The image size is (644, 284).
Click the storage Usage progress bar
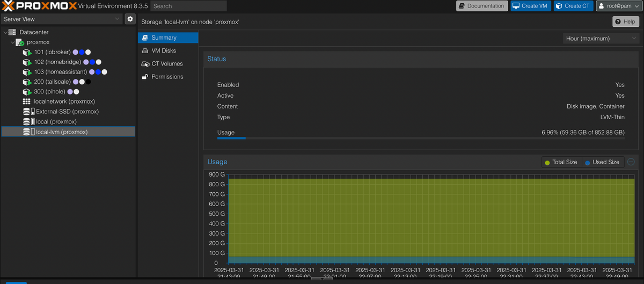click(421, 138)
